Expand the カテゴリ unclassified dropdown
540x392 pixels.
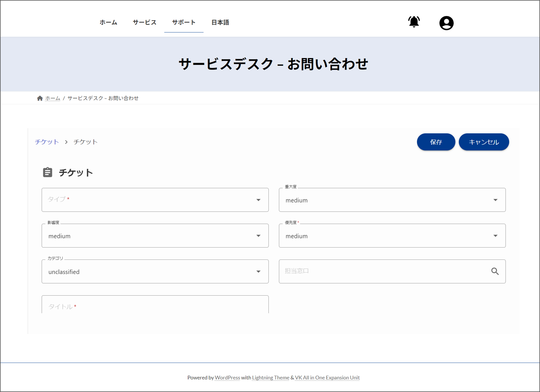[259, 272]
